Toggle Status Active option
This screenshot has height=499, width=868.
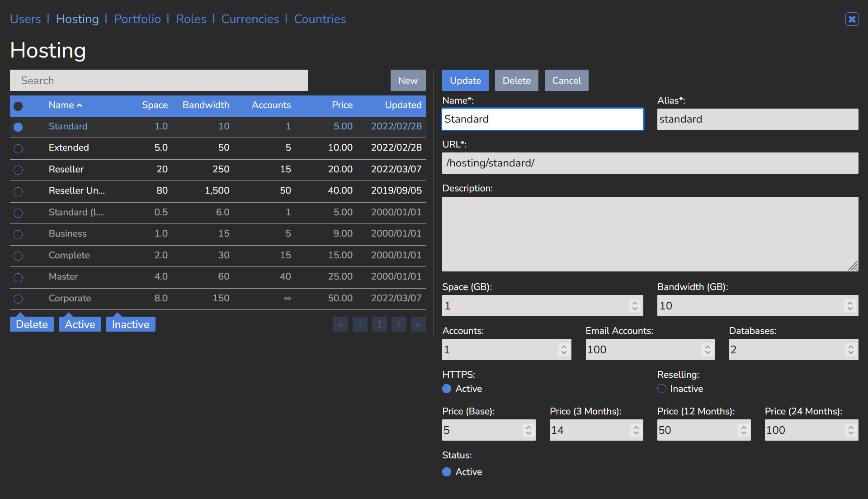(x=447, y=472)
